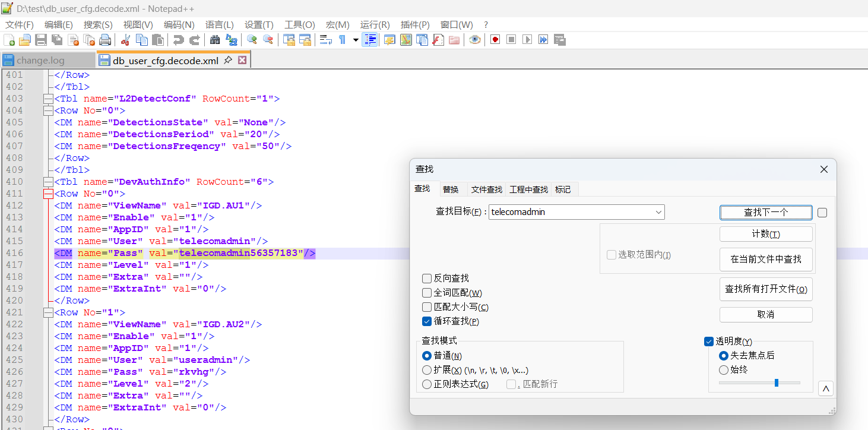
Task: Click the Undo arrow icon
Action: pos(178,40)
